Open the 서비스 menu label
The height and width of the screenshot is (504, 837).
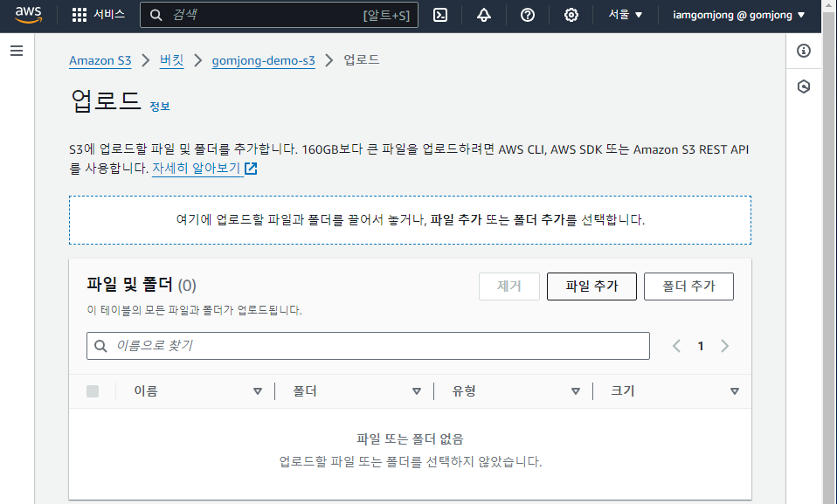click(109, 15)
